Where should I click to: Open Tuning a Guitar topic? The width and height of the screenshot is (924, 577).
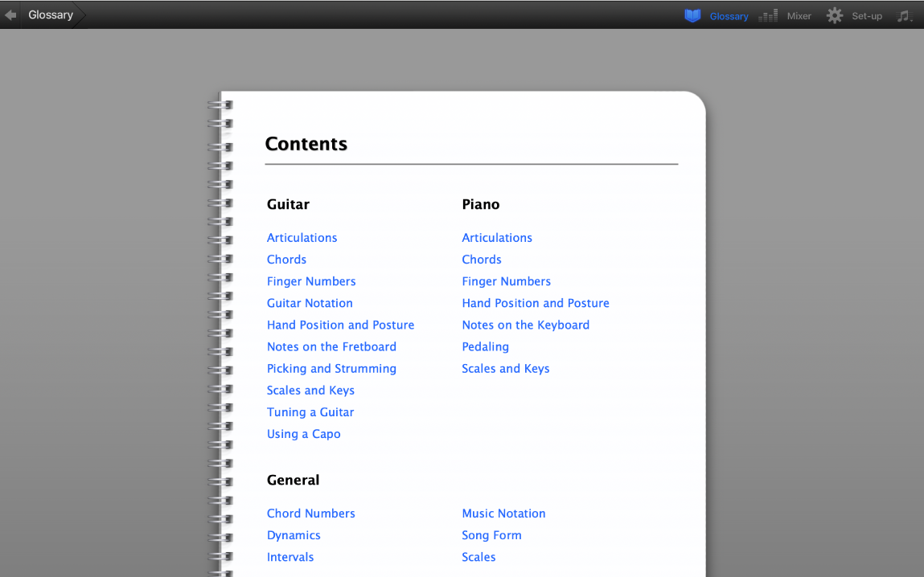[310, 411]
